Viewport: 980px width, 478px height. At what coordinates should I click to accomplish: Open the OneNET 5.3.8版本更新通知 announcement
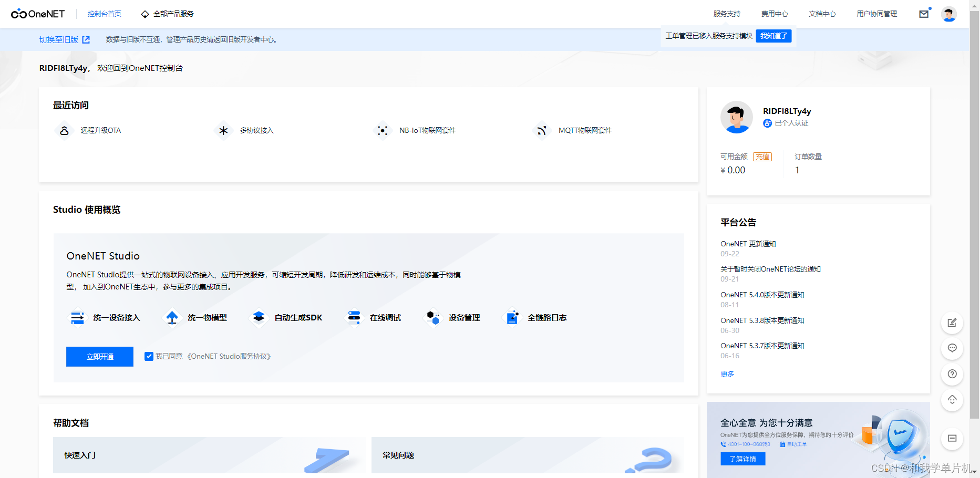(762, 320)
